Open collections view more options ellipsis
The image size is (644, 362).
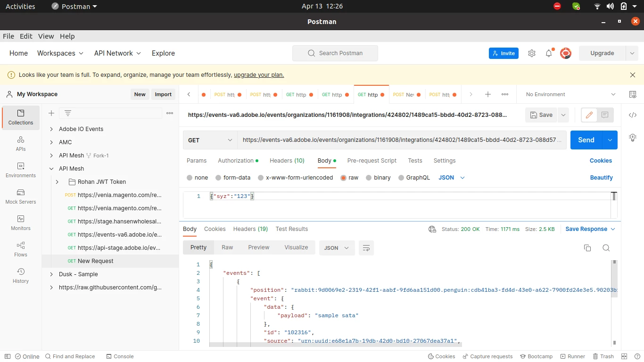point(170,113)
